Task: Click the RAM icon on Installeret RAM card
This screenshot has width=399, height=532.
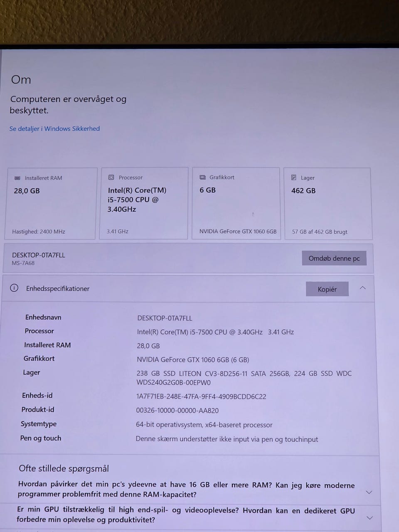Action: [17, 178]
